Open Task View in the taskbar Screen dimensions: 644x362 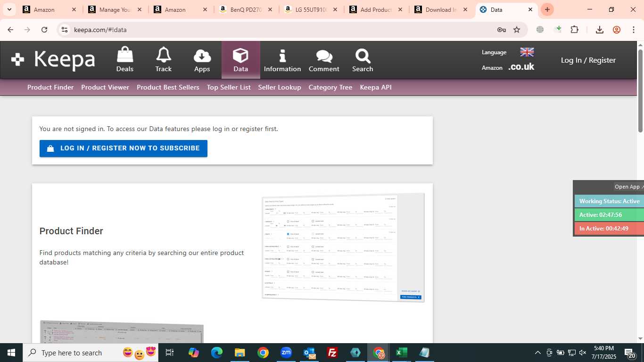tap(170, 353)
